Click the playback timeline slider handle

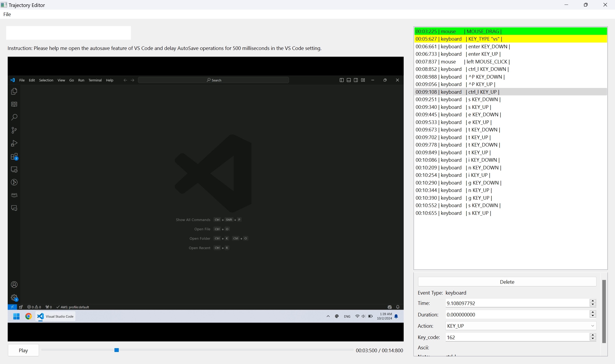pos(117,350)
